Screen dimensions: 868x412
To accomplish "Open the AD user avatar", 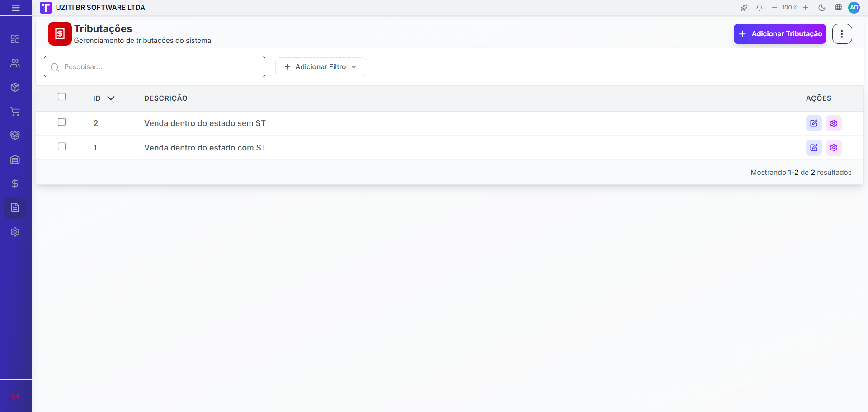I will point(854,8).
